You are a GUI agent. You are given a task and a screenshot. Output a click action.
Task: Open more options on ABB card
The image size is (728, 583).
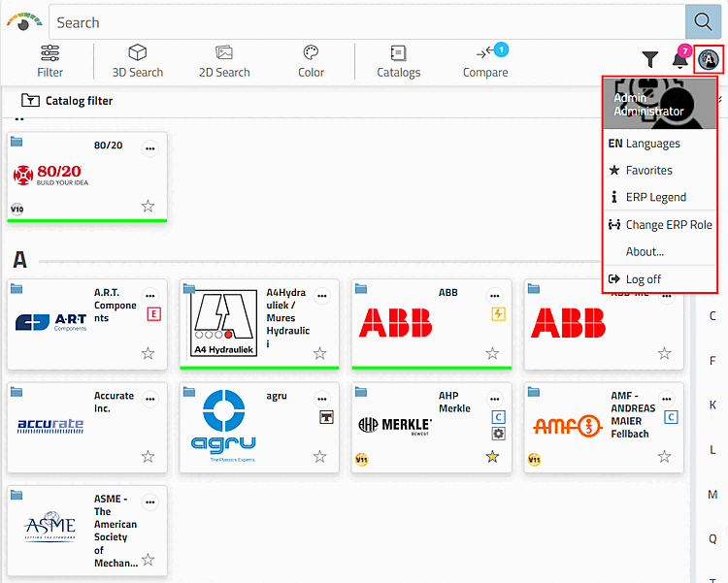[494, 296]
